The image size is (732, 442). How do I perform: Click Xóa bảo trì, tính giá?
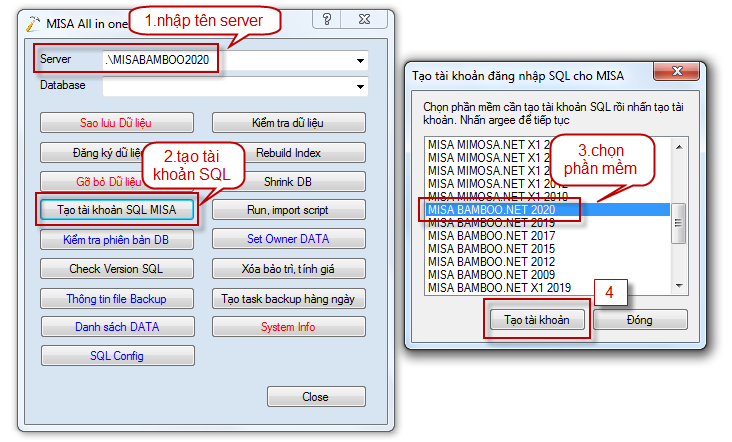click(289, 269)
